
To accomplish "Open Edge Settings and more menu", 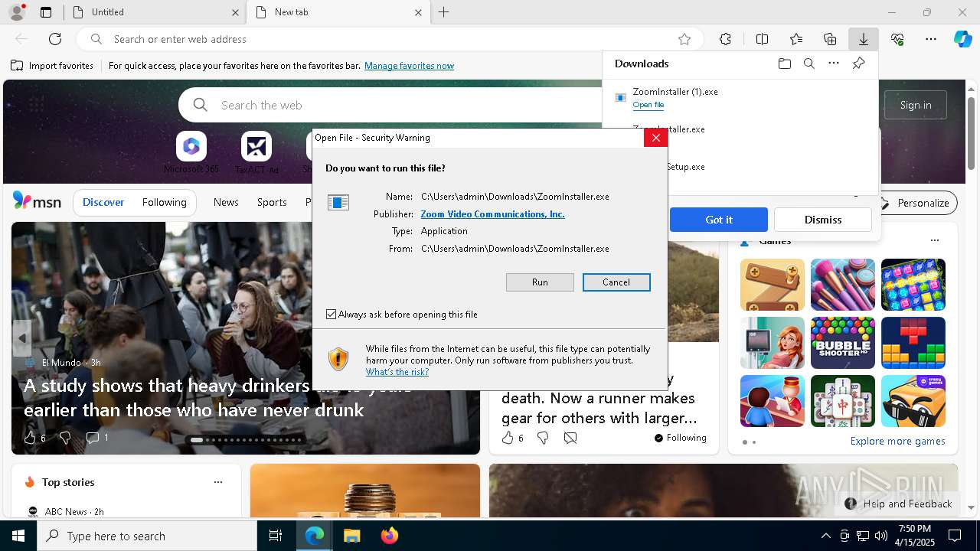I will click(931, 39).
